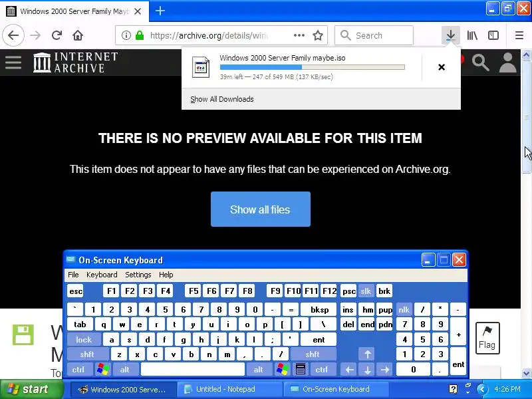Close the Windows 2000 Server Family tab
The width and height of the screenshot is (532, 399).
pos(138,11)
